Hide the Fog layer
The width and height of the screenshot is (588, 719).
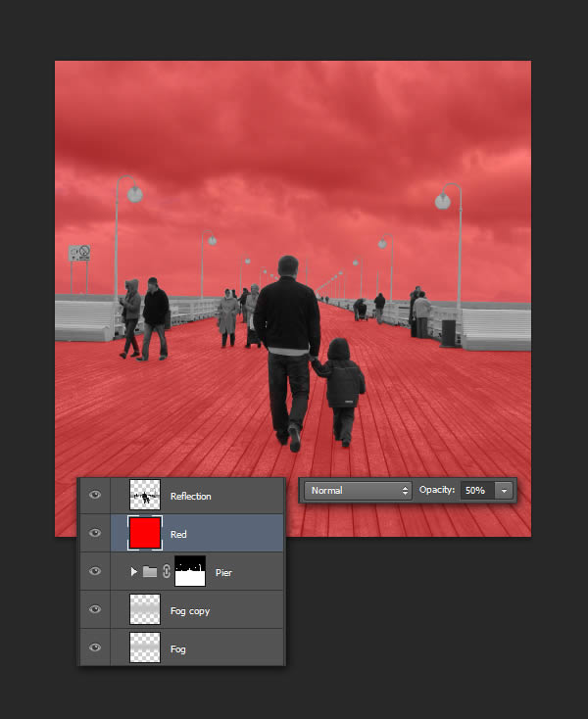[x=95, y=647]
